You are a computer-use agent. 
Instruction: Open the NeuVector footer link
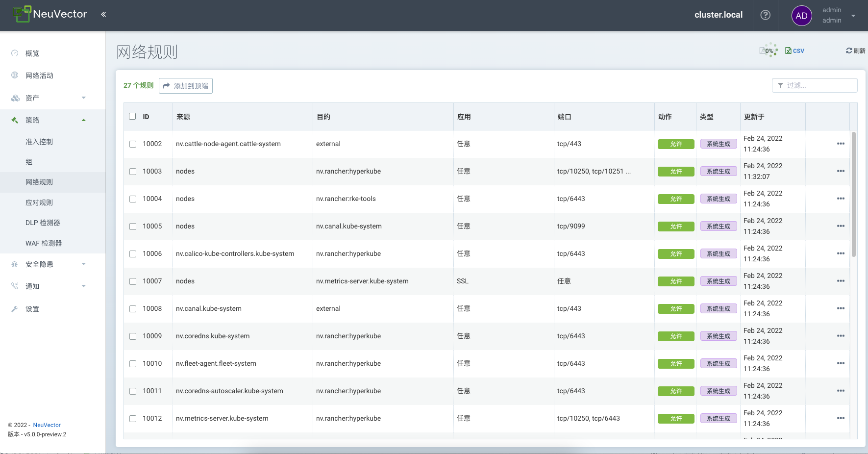coord(47,425)
